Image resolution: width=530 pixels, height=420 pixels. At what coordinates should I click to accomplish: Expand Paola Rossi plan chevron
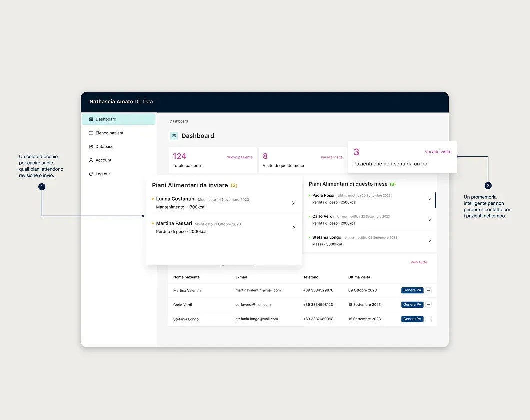pos(429,199)
